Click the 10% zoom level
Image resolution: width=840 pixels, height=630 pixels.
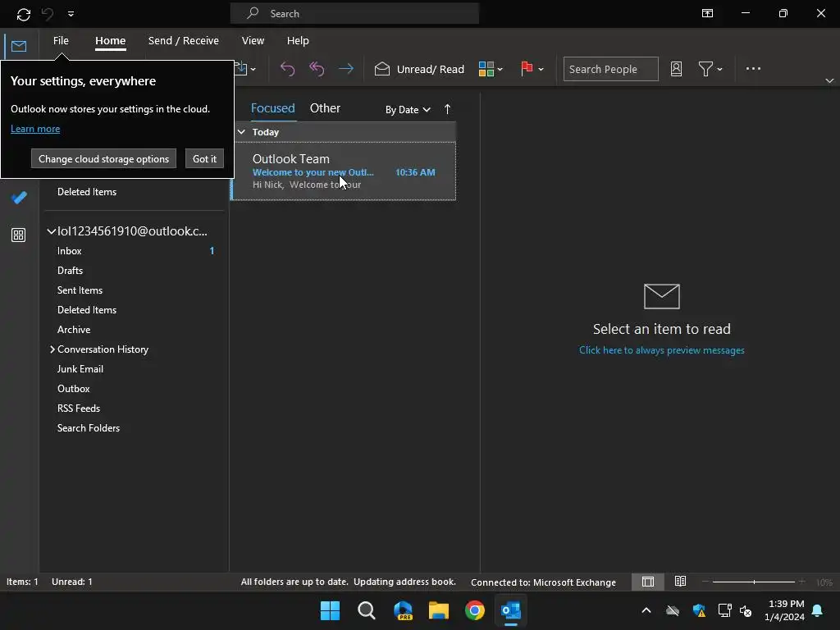click(x=824, y=582)
